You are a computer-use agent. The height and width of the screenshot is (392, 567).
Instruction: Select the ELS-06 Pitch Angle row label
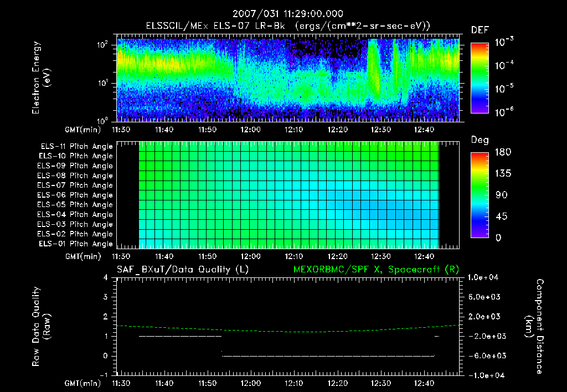75,195
